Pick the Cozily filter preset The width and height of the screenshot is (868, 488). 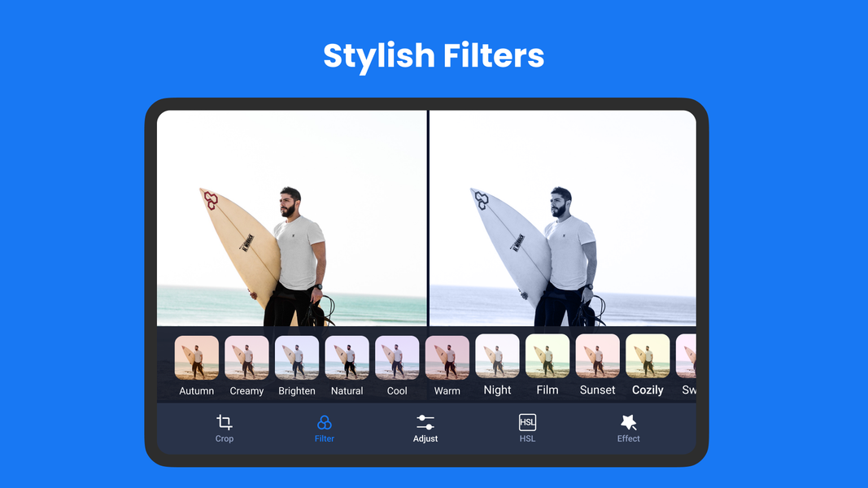pos(648,357)
